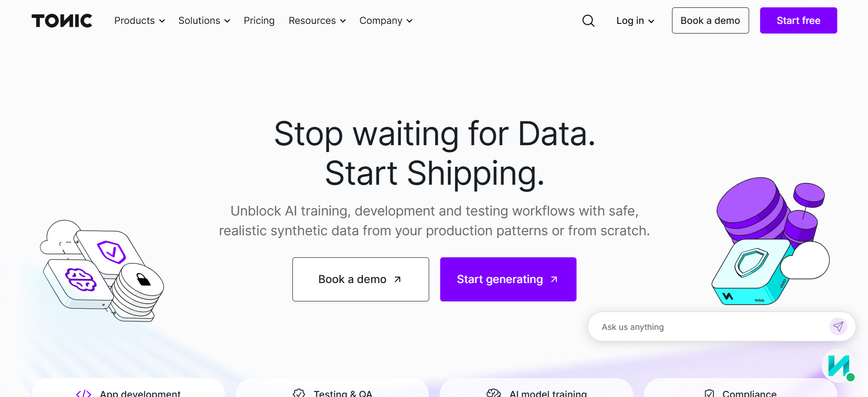The image size is (868, 397).
Task: Click the brain icon next to AI model training
Action: click(x=493, y=393)
